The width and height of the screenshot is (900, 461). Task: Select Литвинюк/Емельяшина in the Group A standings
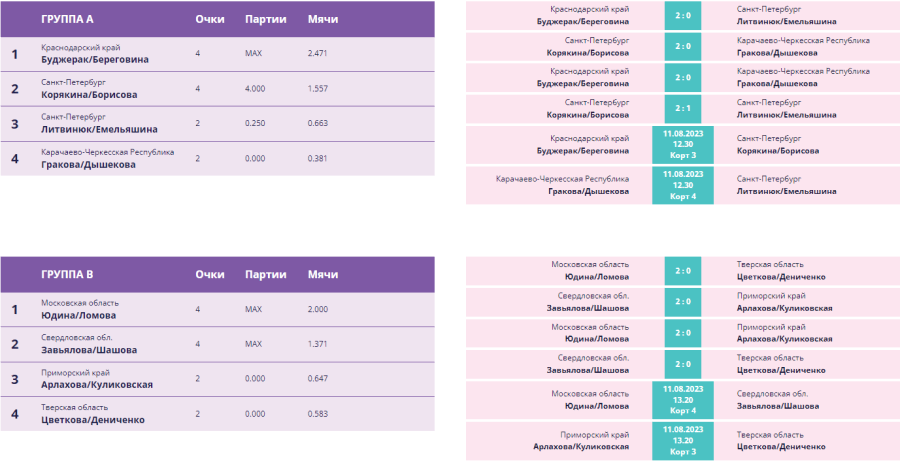pyautogui.click(x=99, y=129)
